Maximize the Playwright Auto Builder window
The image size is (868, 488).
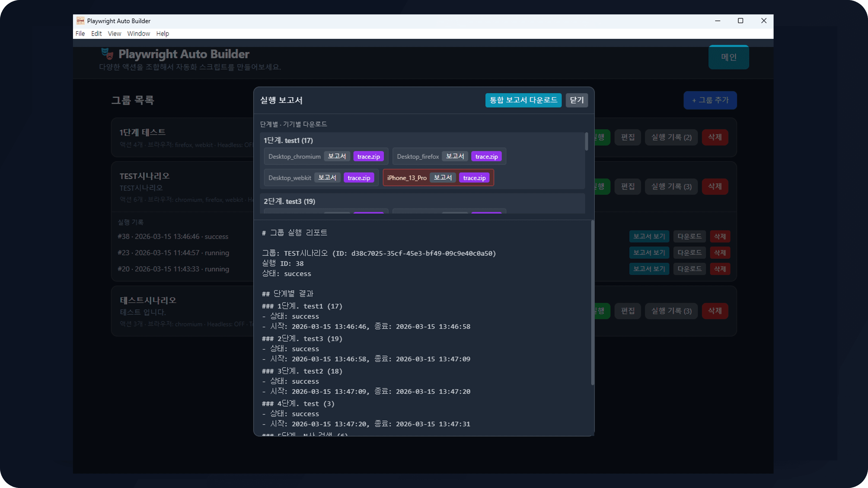pos(740,21)
